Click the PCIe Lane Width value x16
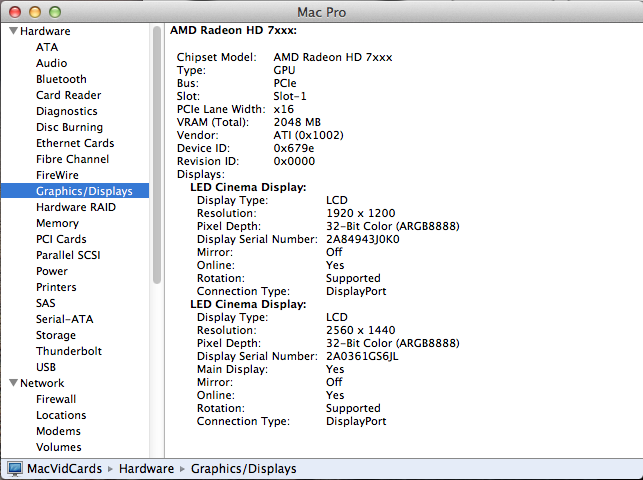Screen dimensions: 643x480 pos(283,109)
